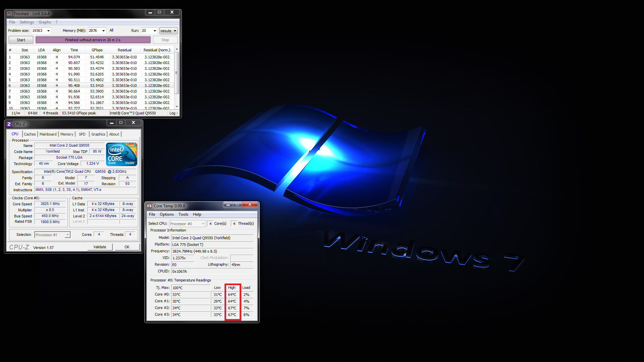Expand the Log panel in LinX status bar
Screen dimensions: 644x362
(x=174, y=113)
